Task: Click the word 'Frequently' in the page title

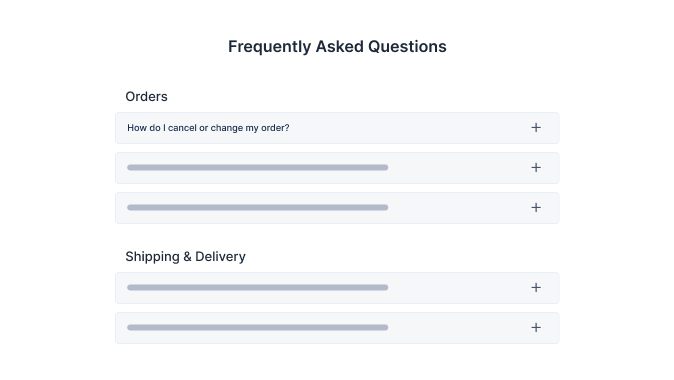Action: pos(270,47)
